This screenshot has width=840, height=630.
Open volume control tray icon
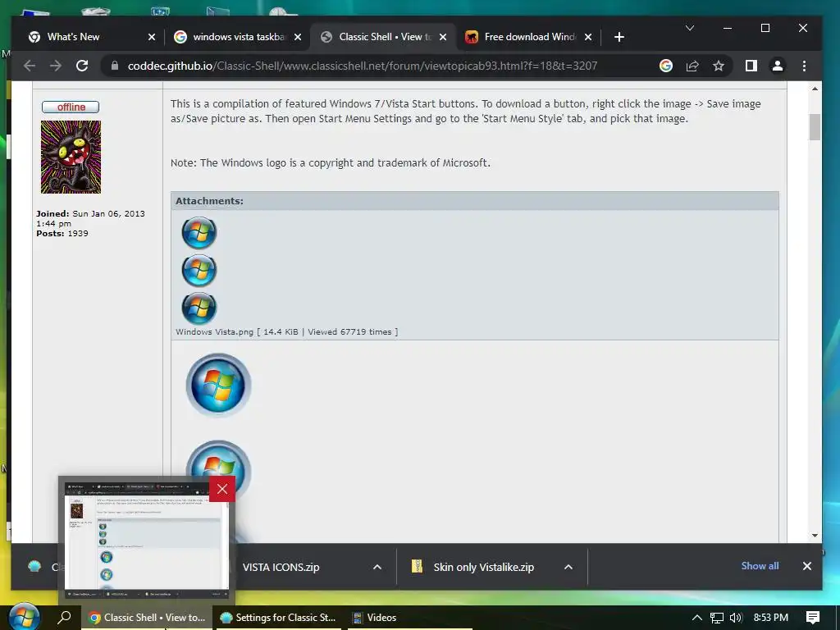coord(736,618)
